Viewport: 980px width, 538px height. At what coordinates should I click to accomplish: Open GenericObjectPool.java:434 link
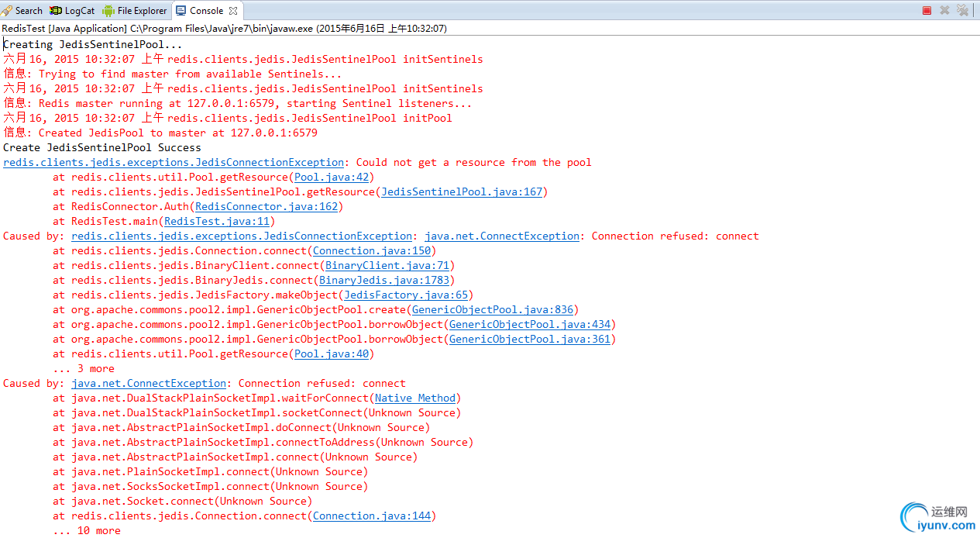(x=530, y=324)
